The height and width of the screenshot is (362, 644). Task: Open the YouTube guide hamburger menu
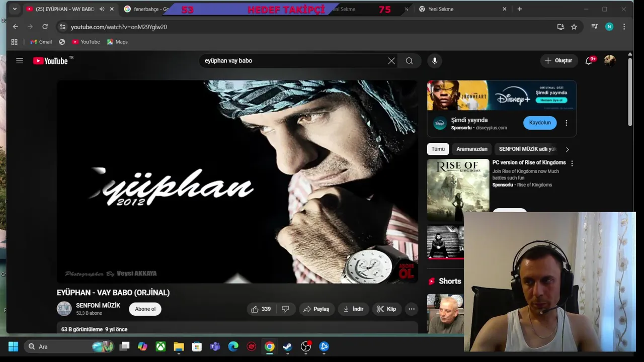pos(20,61)
